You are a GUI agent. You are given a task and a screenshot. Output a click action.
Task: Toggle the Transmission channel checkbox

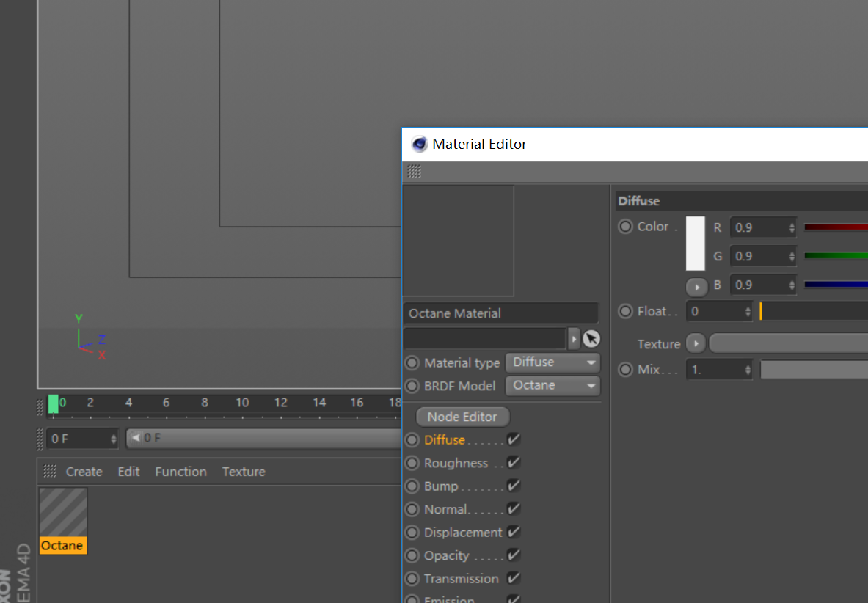[x=514, y=578]
